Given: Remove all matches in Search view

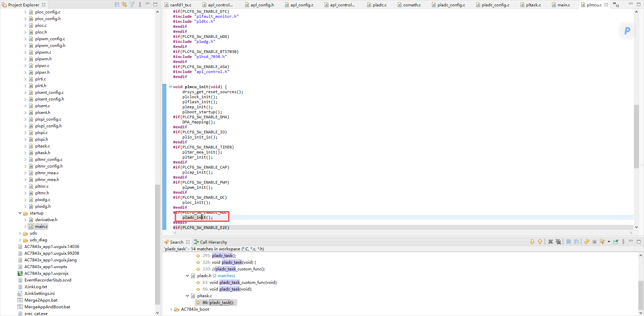Looking at the screenshot, I should tap(558, 242).
